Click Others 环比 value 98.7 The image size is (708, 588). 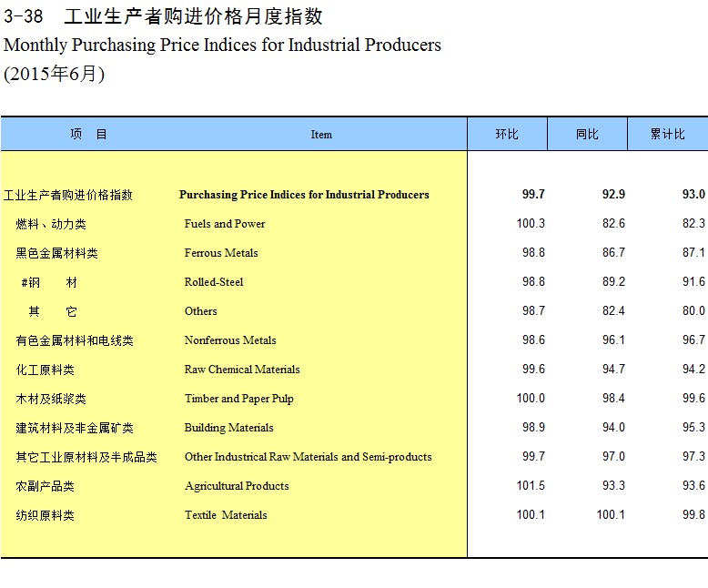[x=533, y=310]
